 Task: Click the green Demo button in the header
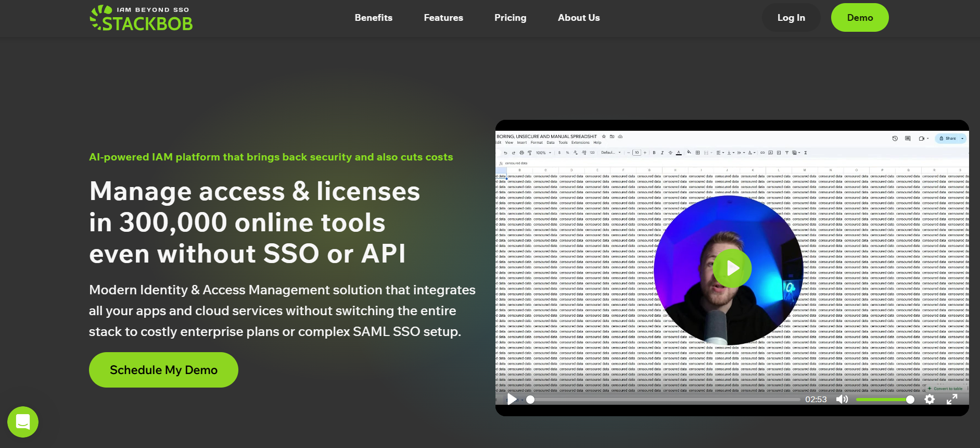pos(860,18)
